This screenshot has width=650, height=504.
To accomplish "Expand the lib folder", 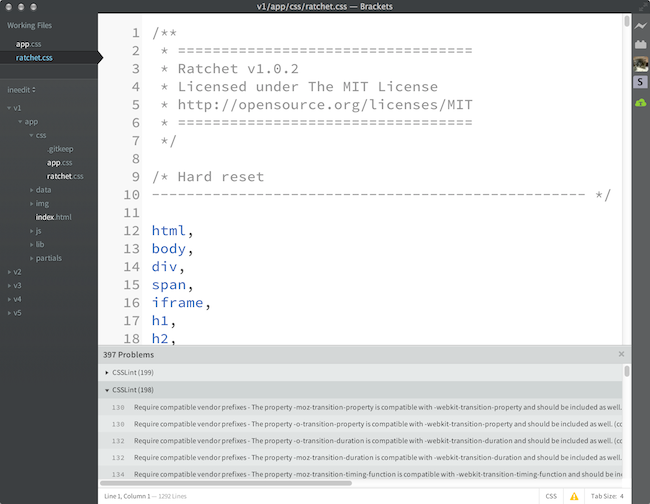I will pyautogui.click(x=32, y=245).
